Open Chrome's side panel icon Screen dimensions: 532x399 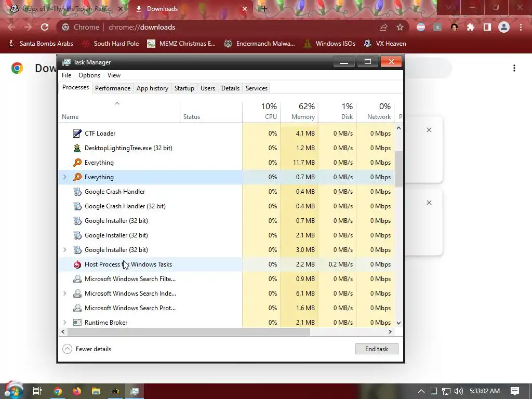(487, 27)
